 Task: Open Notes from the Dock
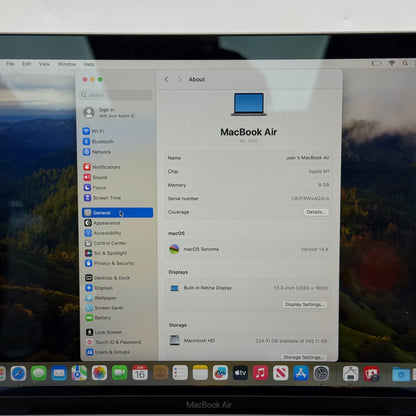(x=200, y=373)
